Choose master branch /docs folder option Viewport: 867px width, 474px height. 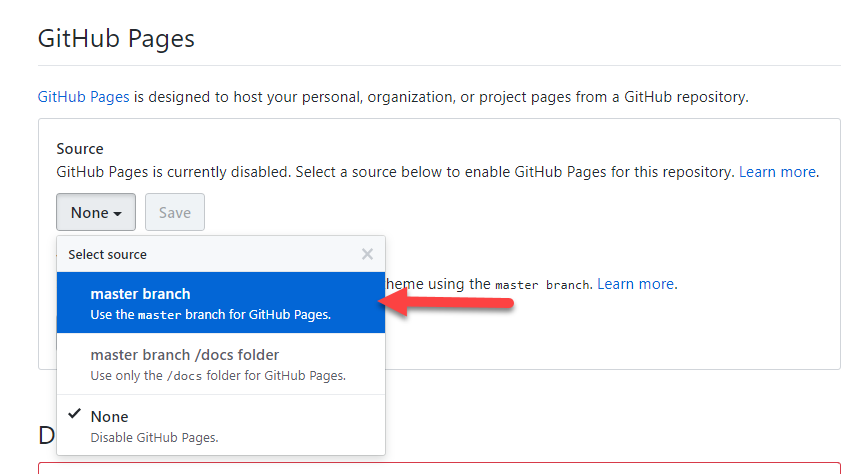click(x=221, y=364)
